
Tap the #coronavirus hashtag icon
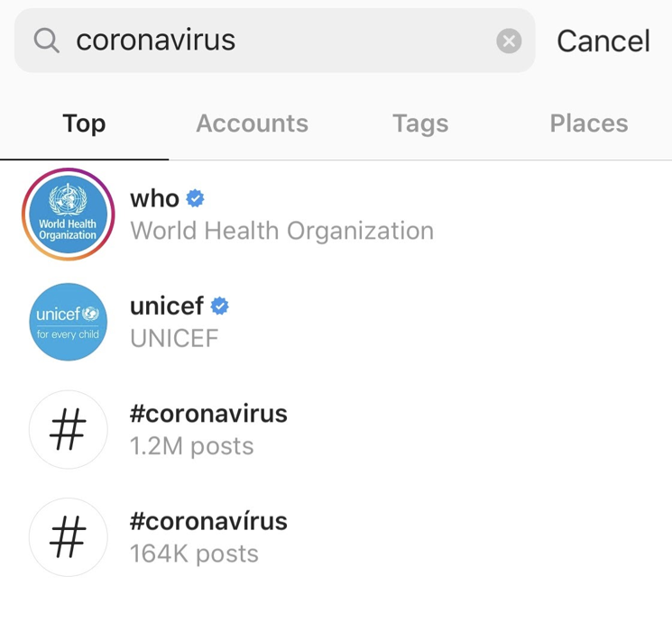[68, 430]
